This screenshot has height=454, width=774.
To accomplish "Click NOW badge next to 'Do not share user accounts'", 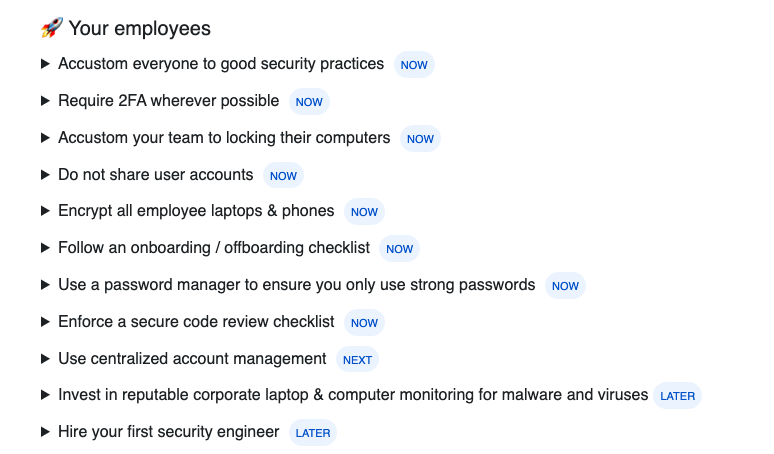I will tap(283, 176).
